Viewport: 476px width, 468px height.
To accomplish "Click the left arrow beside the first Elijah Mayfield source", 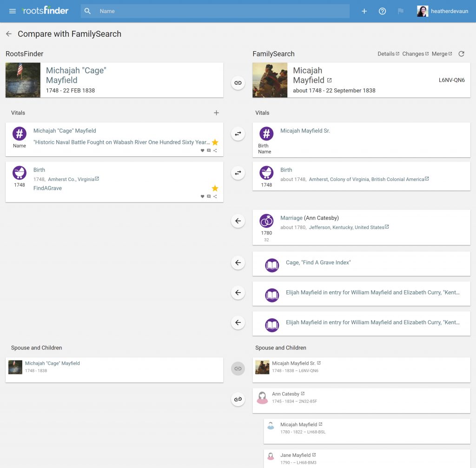I will point(238,293).
